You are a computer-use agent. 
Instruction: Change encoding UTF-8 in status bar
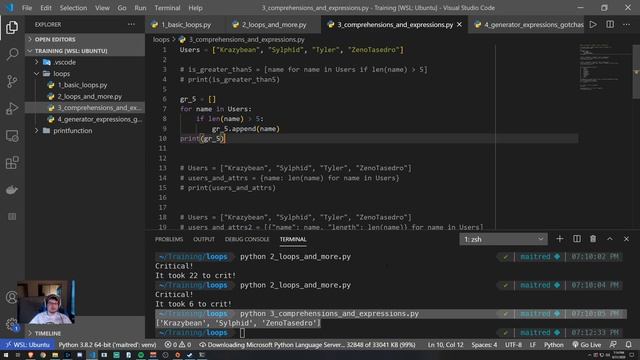513,344
